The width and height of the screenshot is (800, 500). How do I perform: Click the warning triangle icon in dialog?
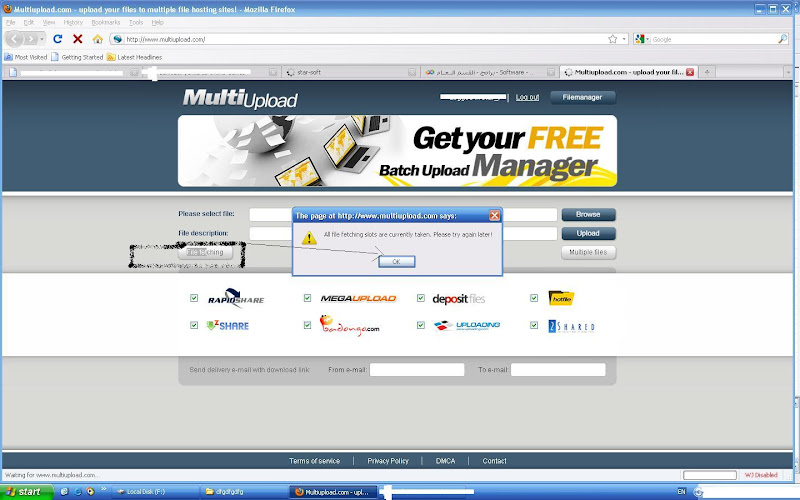pyautogui.click(x=309, y=238)
